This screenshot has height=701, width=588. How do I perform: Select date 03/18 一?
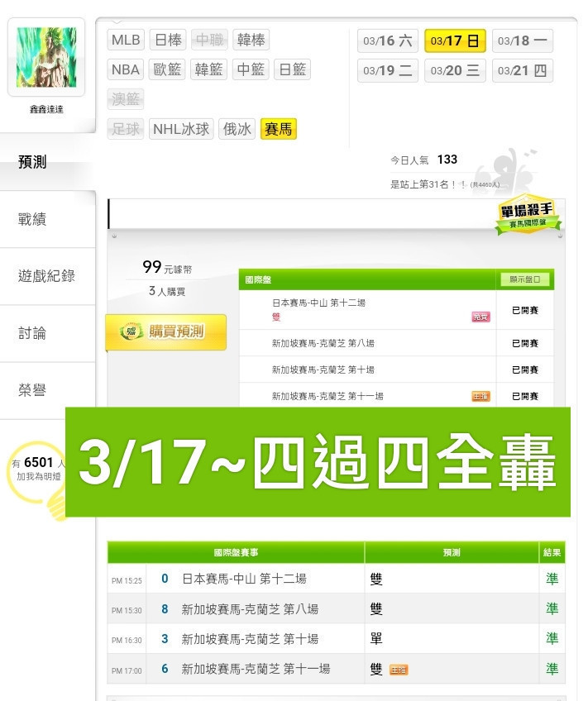(523, 41)
